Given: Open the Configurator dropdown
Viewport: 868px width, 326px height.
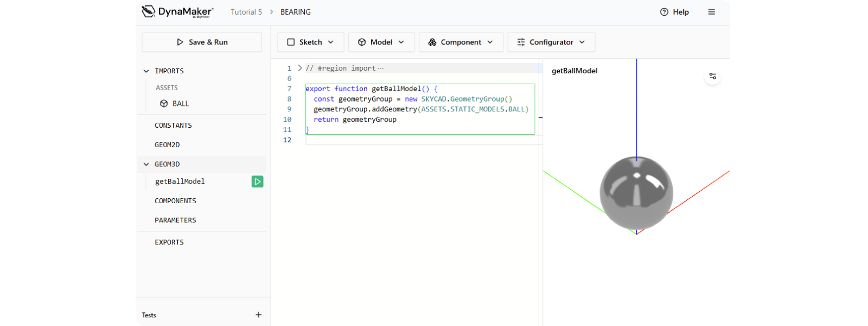Looking at the screenshot, I should (x=551, y=42).
